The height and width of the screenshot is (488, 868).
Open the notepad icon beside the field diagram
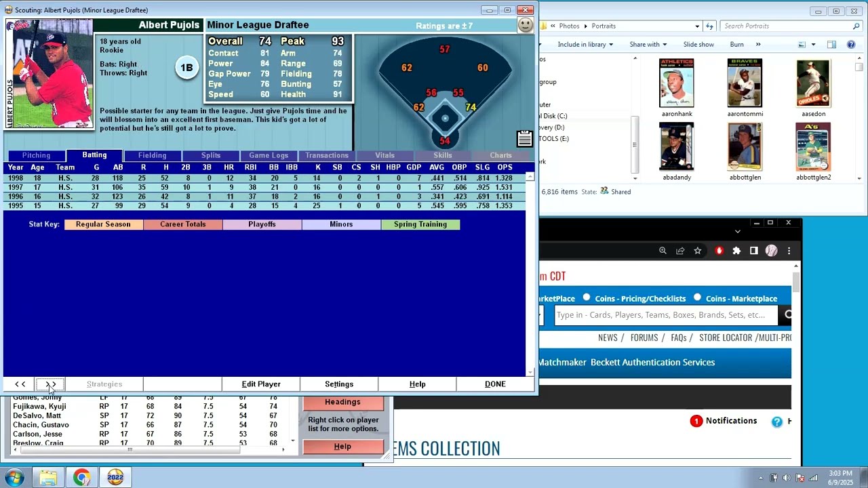click(x=524, y=139)
